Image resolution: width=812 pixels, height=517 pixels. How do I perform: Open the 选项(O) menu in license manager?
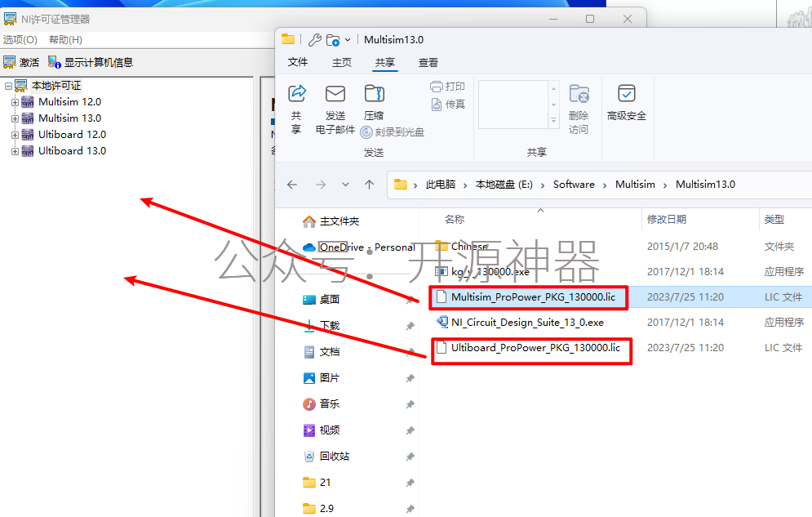20,40
